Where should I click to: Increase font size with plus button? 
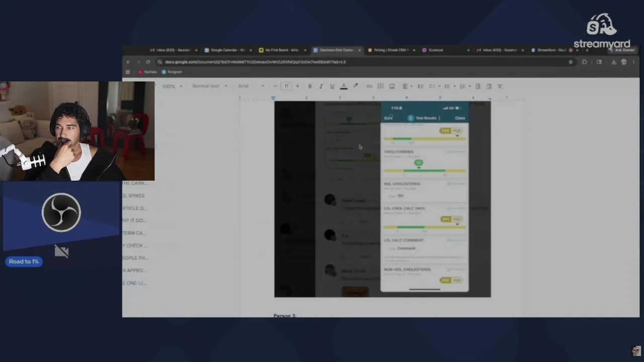297,86
